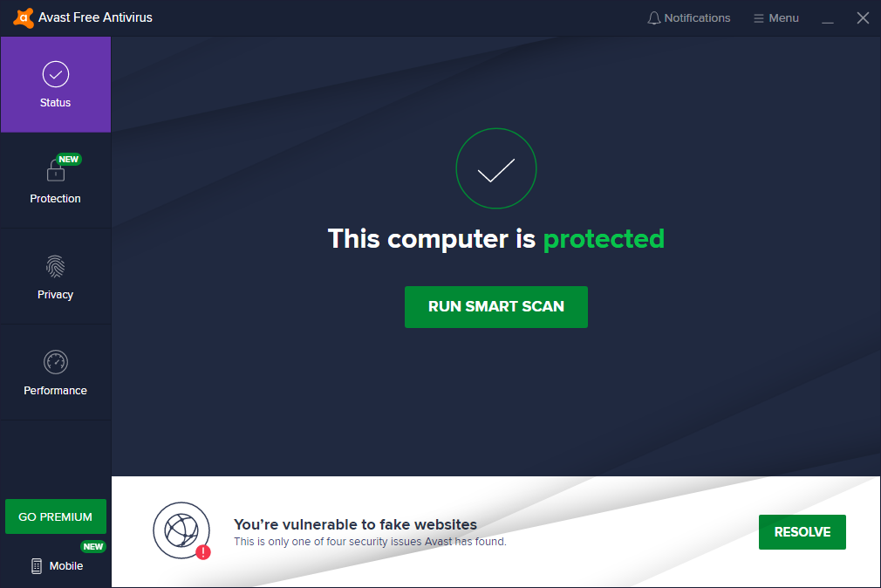Click the fake websites globe warning icon

181,530
